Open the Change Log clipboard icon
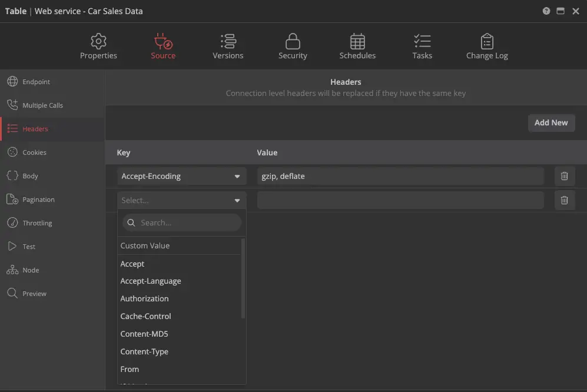 (487, 41)
